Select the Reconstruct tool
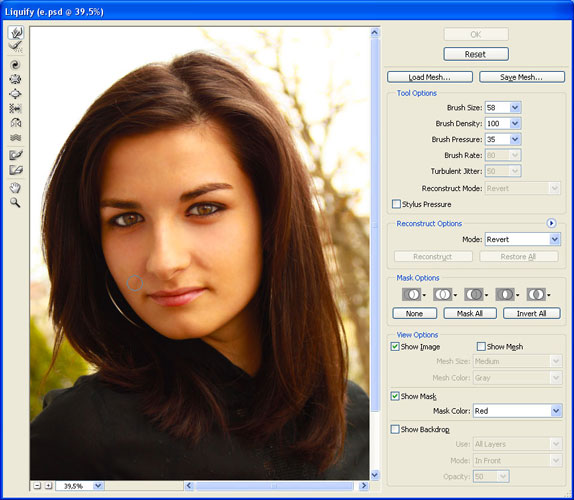This screenshot has height=500, width=574. click(x=15, y=47)
